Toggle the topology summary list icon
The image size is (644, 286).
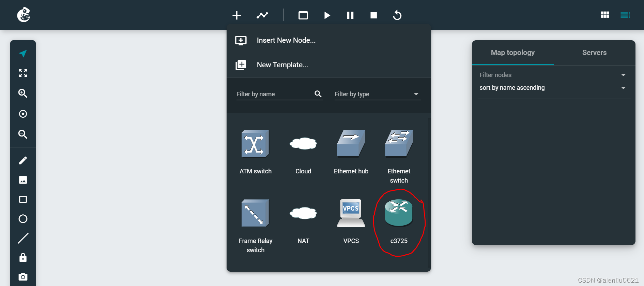(x=625, y=15)
